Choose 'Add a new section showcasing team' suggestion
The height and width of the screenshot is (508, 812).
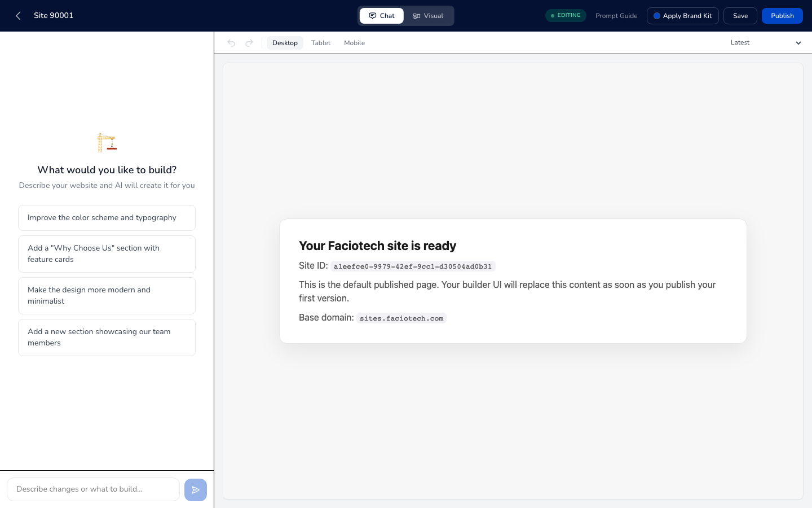pyautogui.click(x=107, y=338)
